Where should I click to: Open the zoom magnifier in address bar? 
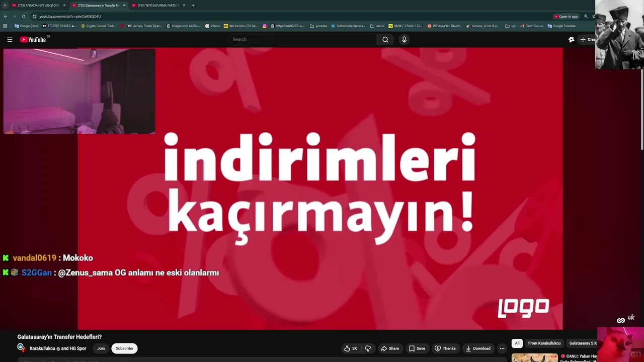coord(586,16)
